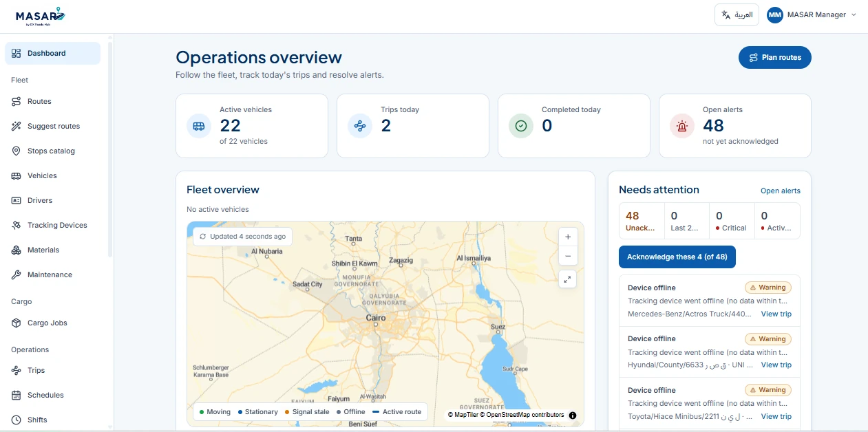Open the Open alerts card showing 48

(x=735, y=126)
